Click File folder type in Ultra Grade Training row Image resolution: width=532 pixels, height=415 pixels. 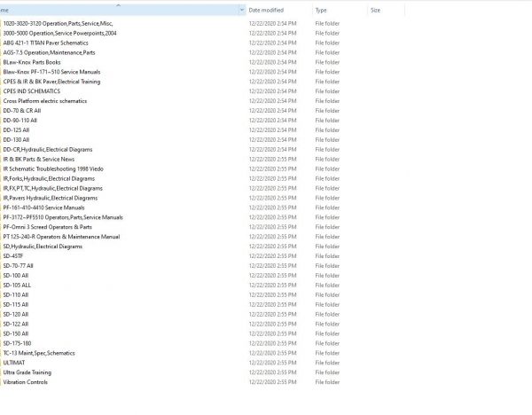pos(327,372)
